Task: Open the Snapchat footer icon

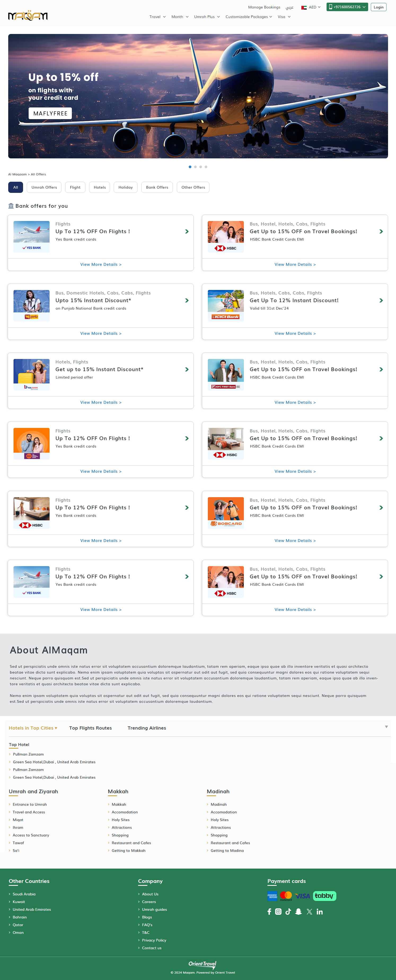Action: (x=298, y=912)
